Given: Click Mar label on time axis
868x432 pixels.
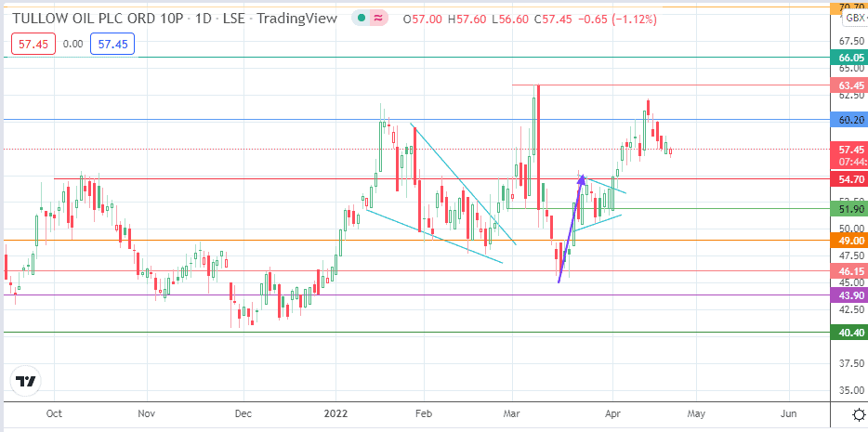Looking at the screenshot, I should point(513,413).
